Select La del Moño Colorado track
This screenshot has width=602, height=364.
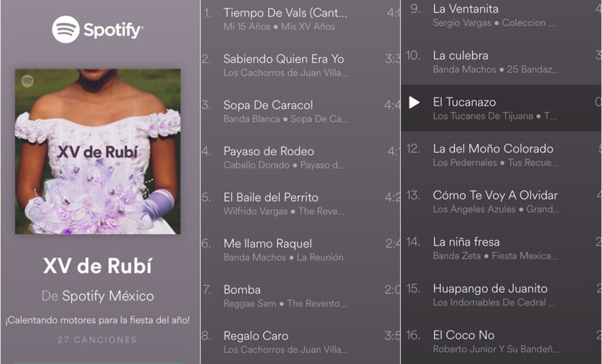[x=501, y=155]
